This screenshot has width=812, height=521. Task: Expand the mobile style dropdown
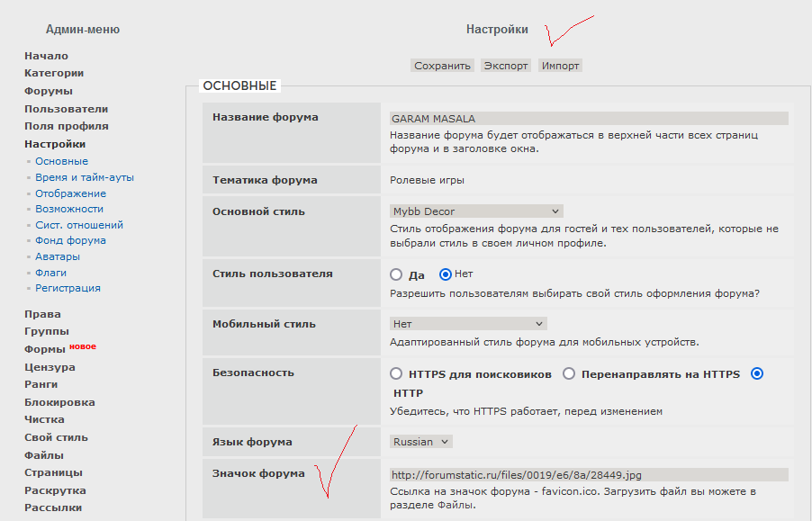[x=468, y=323]
